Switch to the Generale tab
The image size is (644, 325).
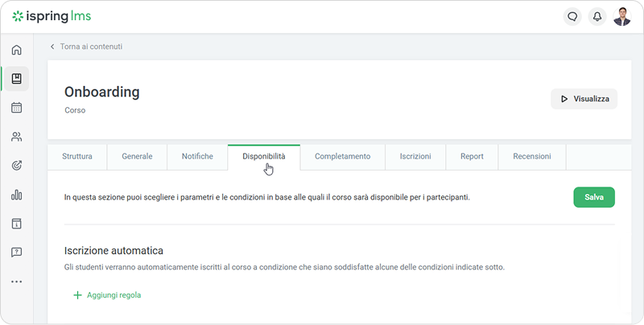pos(137,157)
